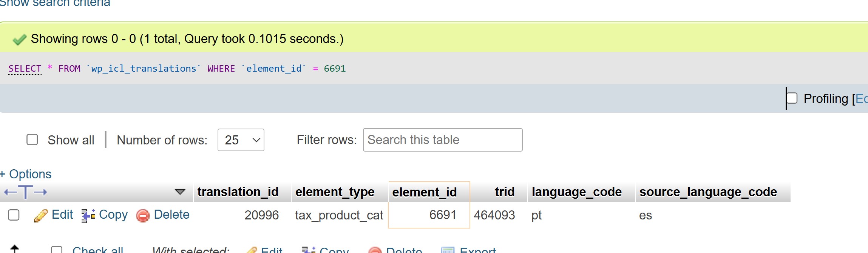Toggle the Profiling checkbox
Screen dimensions: 868x253
[x=792, y=98]
